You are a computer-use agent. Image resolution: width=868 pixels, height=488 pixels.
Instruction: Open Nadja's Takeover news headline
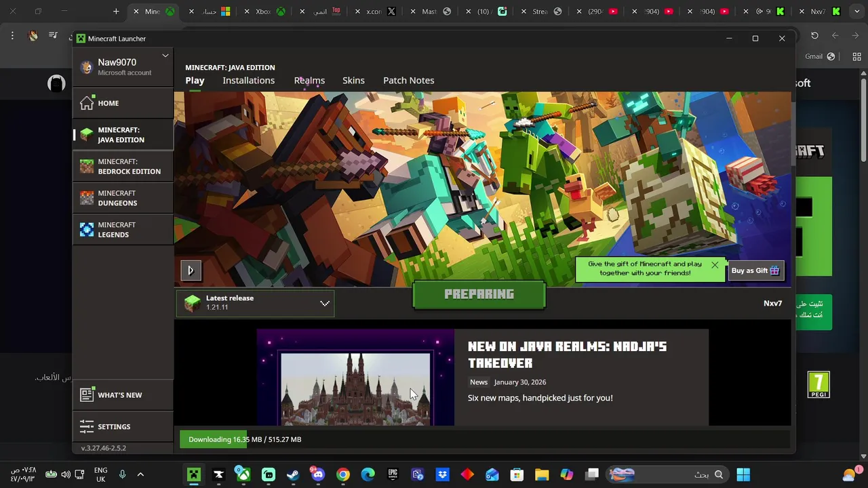(x=567, y=354)
